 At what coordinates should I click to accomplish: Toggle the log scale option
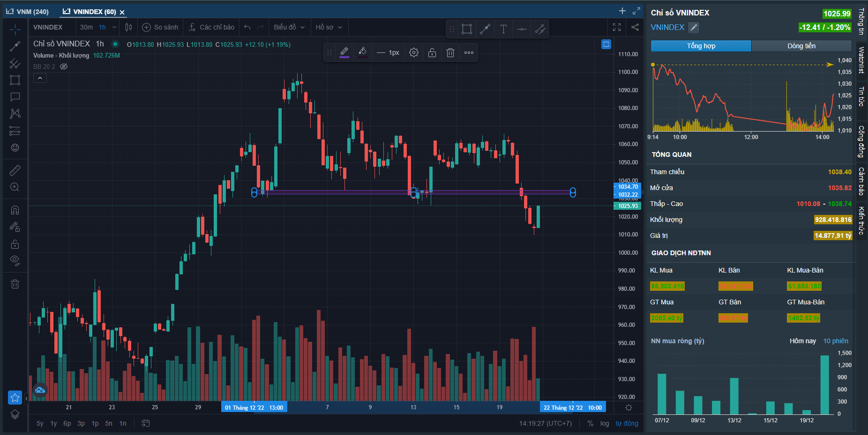[605, 423]
